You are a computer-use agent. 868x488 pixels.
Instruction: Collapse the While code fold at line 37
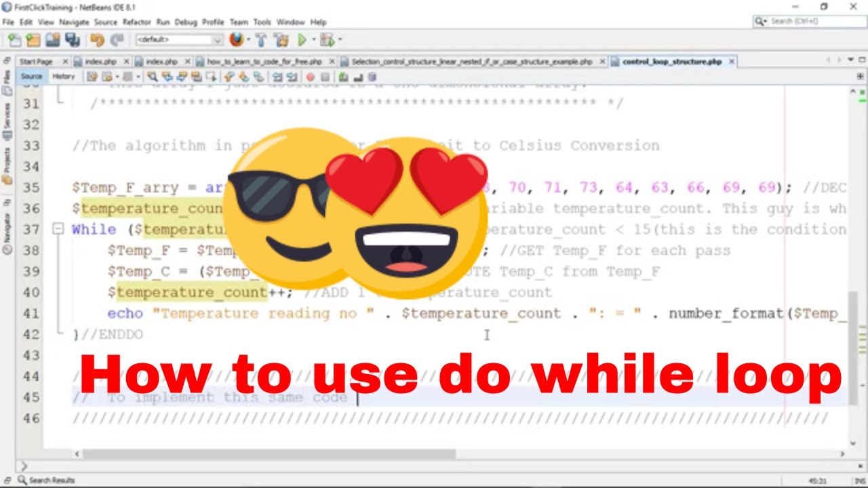click(58, 229)
